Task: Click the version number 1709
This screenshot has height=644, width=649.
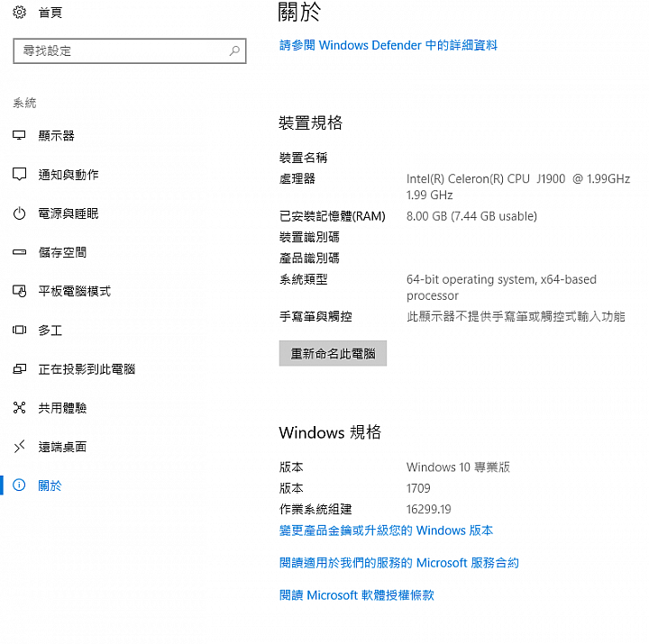Action: pos(418,488)
